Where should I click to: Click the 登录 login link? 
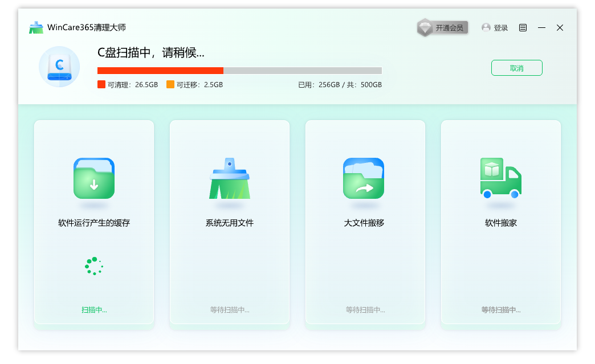point(501,27)
